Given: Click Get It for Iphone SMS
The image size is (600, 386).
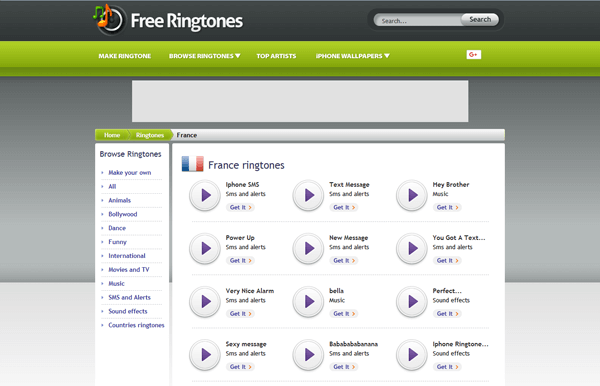Looking at the screenshot, I should pos(240,207).
